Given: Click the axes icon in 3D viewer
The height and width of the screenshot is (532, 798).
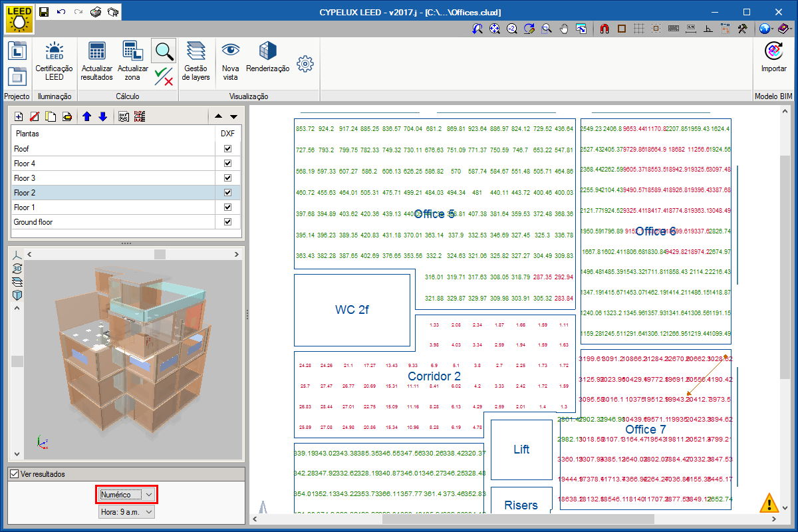Looking at the screenshot, I should (18, 255).
